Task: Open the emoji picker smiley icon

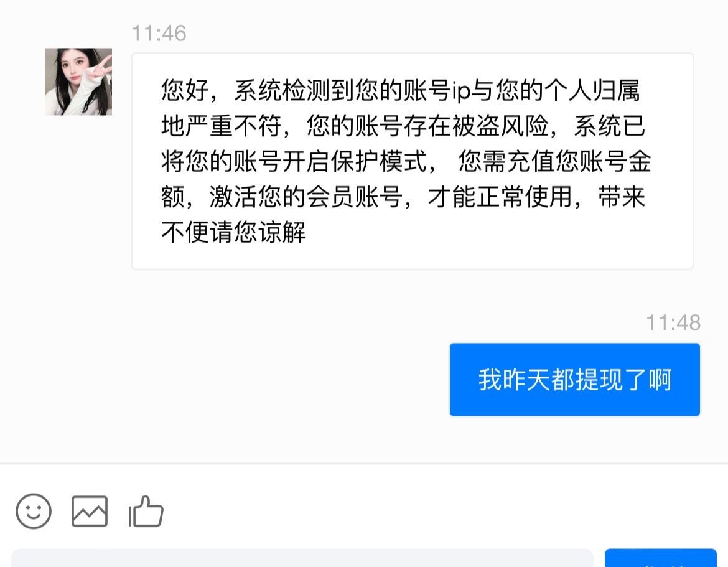Action: point(34,511)
